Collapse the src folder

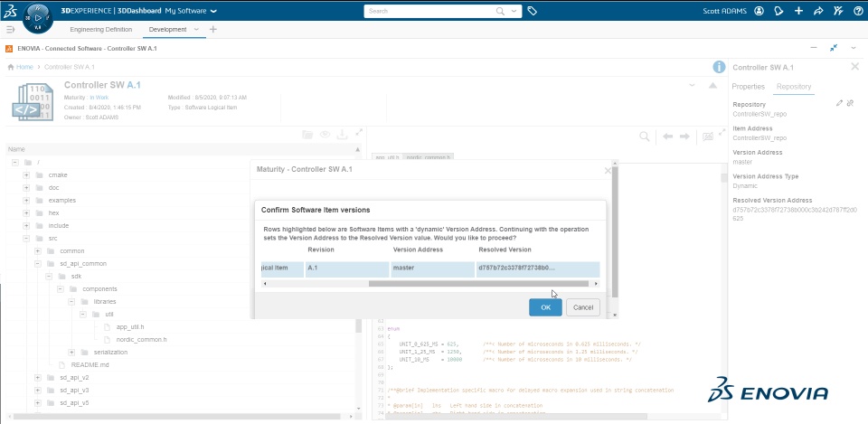(26, 239)
